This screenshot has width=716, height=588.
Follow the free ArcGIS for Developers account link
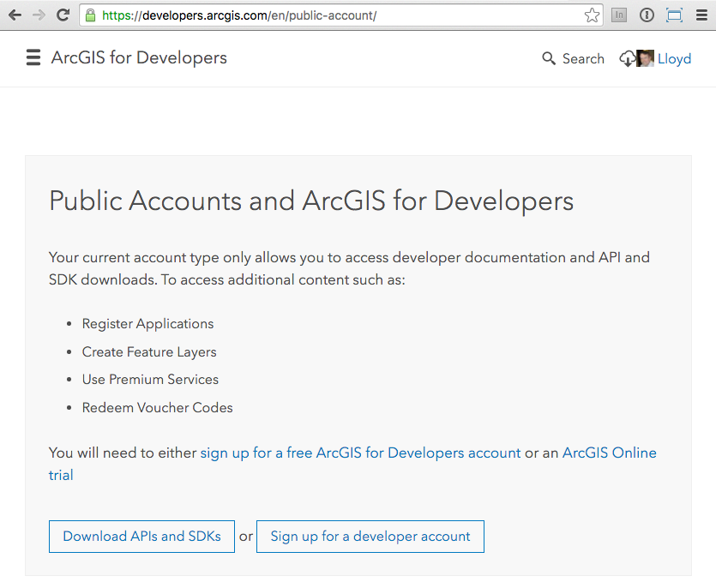pyautogui.click(x=360, y=453)
